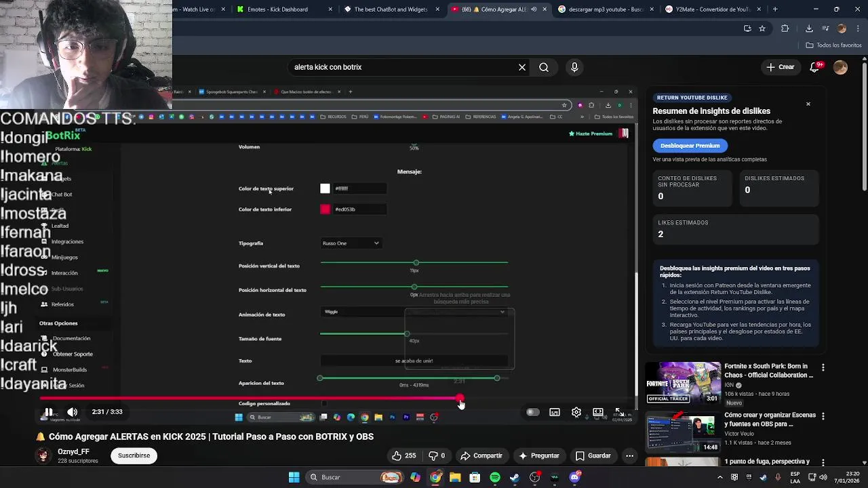Viewport: 868px width, 488px height.
Task: Open the Crear menu
Action: click(780, 67)
